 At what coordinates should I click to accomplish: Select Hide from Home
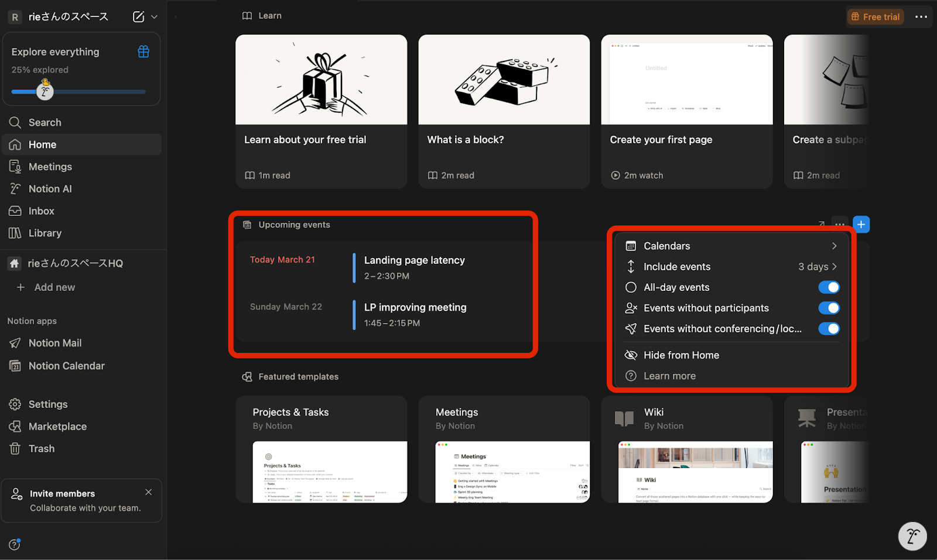tap(680, 355)
